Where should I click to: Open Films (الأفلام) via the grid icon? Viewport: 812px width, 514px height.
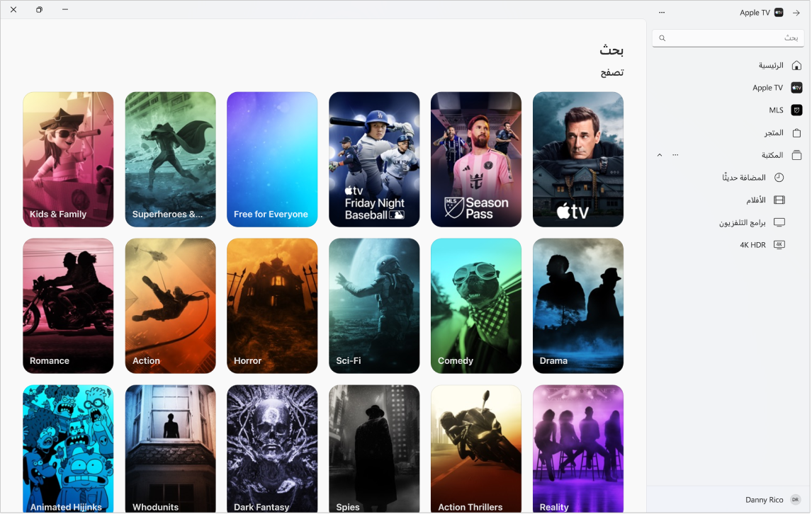[x=779, y=200]
